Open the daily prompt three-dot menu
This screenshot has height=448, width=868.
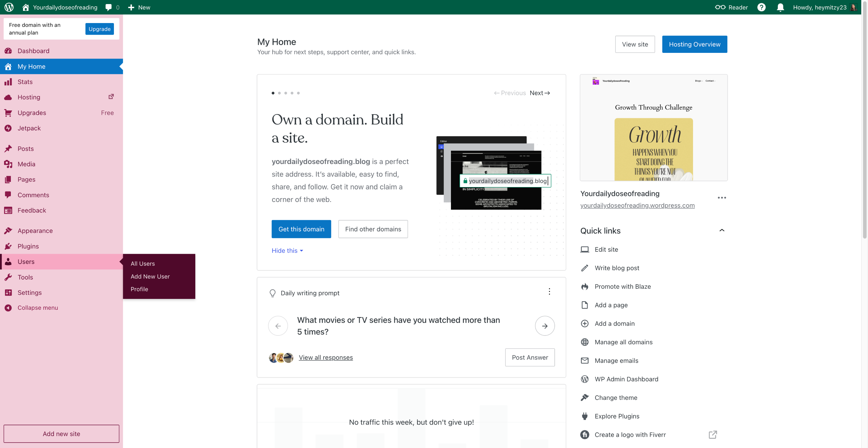(x=549, y=291)
